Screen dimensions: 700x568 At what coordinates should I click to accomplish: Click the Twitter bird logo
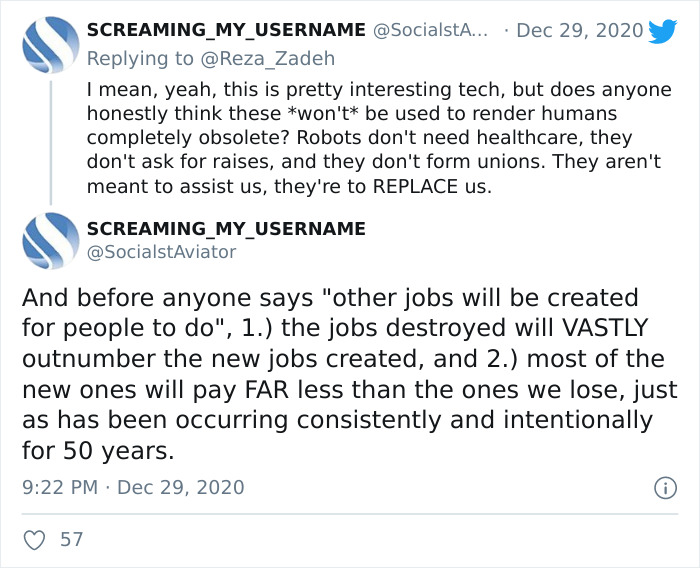pos(662,31)
